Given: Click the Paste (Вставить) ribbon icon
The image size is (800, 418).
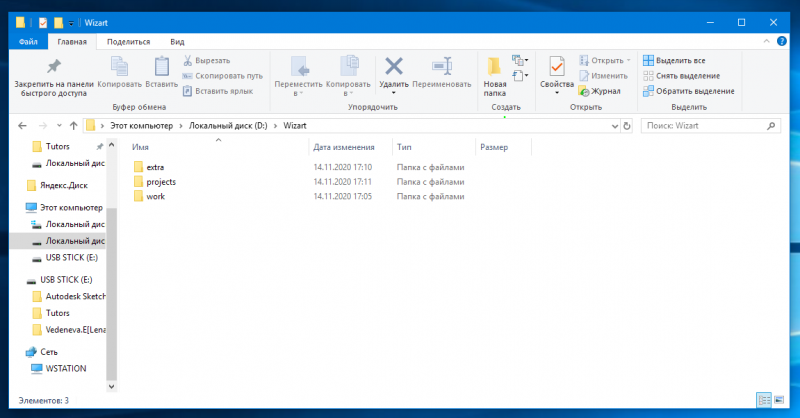Looking at the screenshot, I should coord(161,66).
